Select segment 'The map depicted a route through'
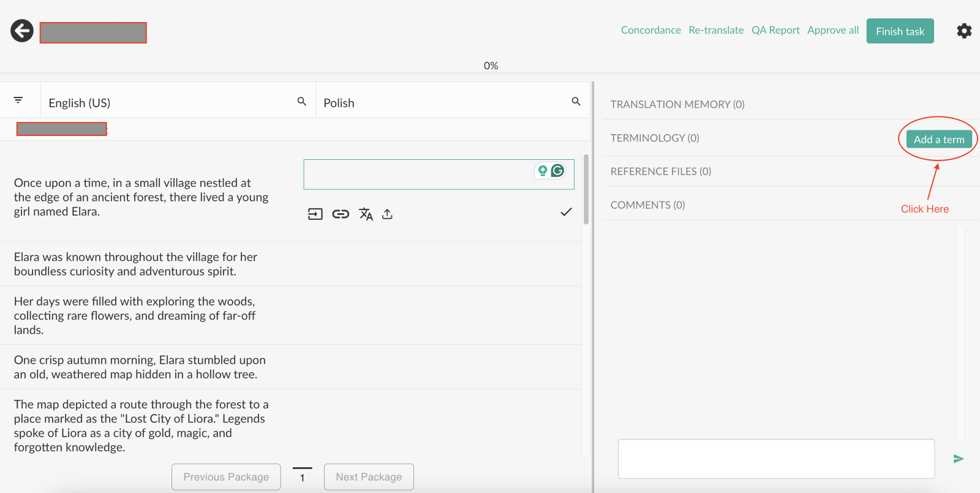 pos(141,426)
